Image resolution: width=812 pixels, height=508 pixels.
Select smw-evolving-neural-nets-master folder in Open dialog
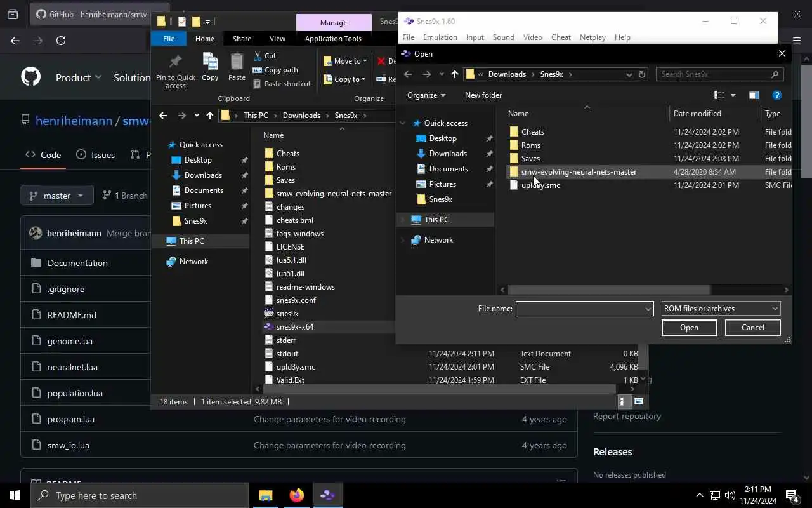(579, 172)
